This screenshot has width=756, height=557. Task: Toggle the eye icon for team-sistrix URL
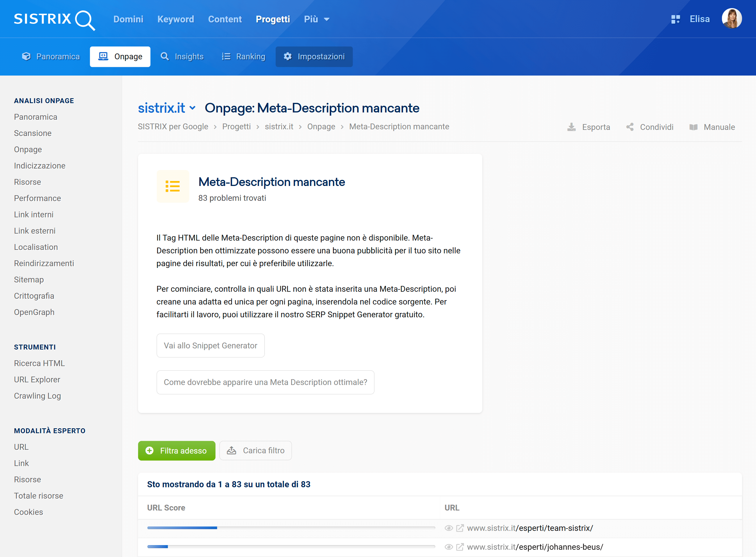click(x=448, y=528)
